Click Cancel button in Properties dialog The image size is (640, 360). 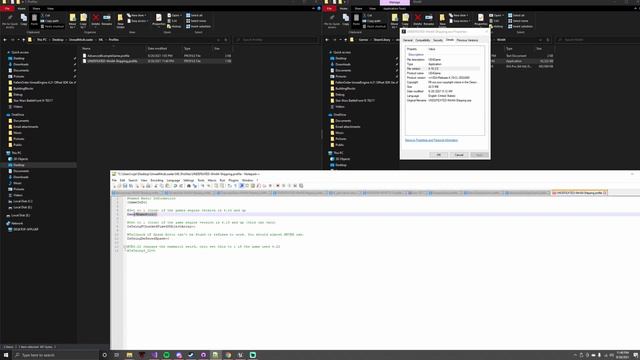coord(459,155)
